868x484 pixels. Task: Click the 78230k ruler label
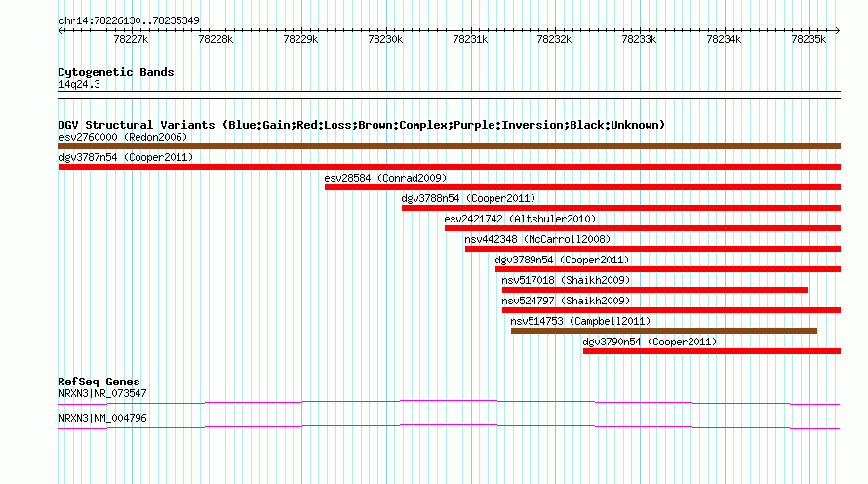[x=385, y=39]
